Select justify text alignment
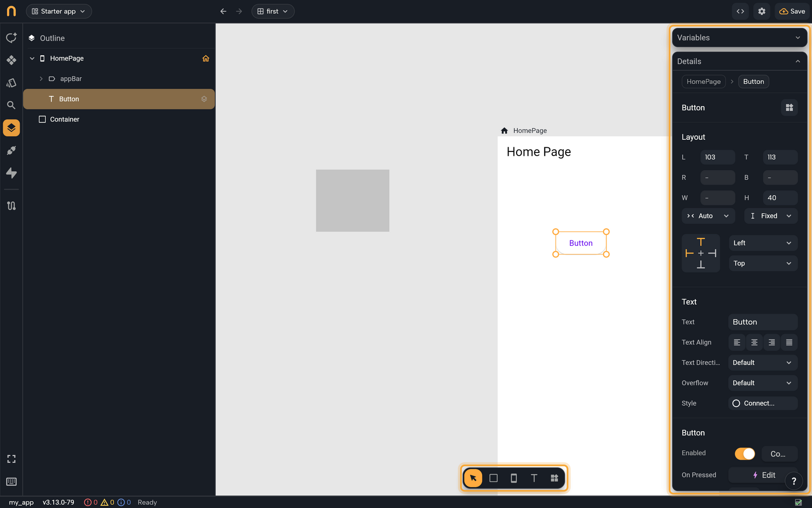Screen dimensions: 812x508 (x=789, y=342)
